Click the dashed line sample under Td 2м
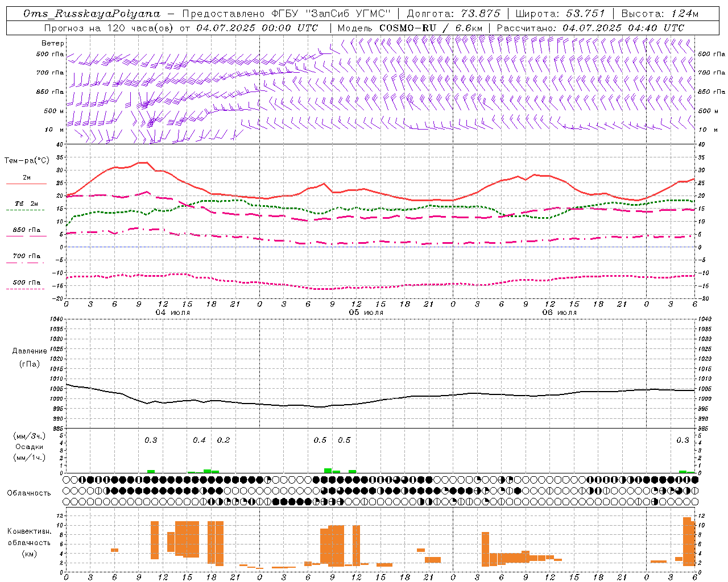The image size is (728, 582). point(25,210)
